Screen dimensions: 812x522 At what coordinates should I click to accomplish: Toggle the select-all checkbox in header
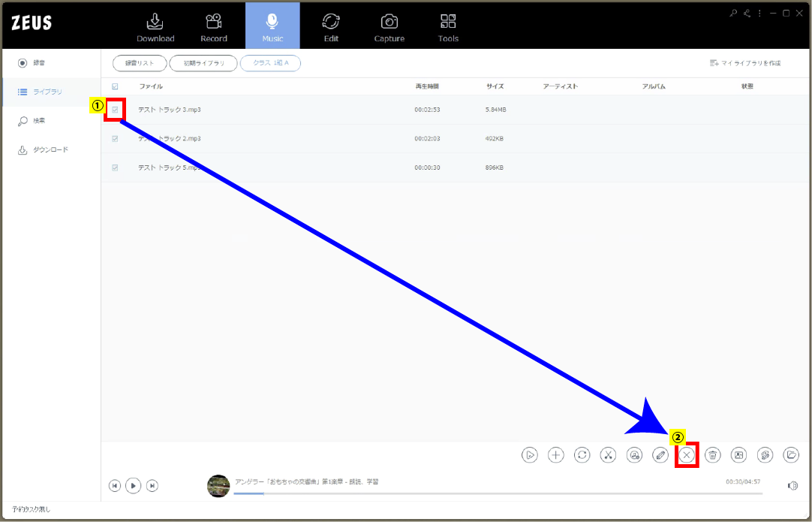115,86
